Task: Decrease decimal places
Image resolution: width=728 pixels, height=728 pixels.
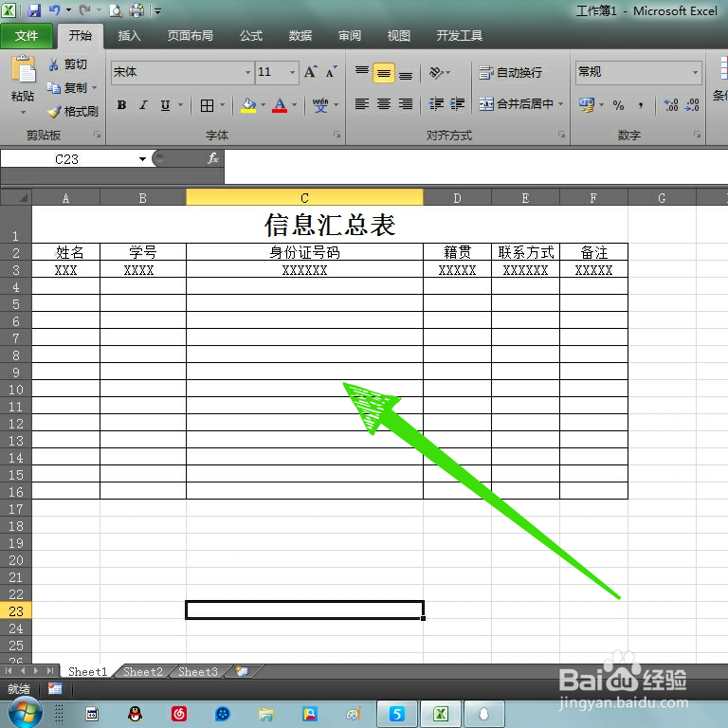Action: click(x=692, y=105)
